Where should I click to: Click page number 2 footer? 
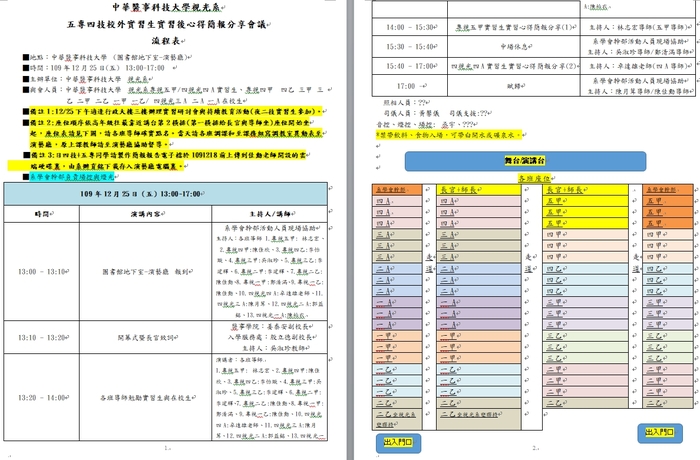[534, 447]
